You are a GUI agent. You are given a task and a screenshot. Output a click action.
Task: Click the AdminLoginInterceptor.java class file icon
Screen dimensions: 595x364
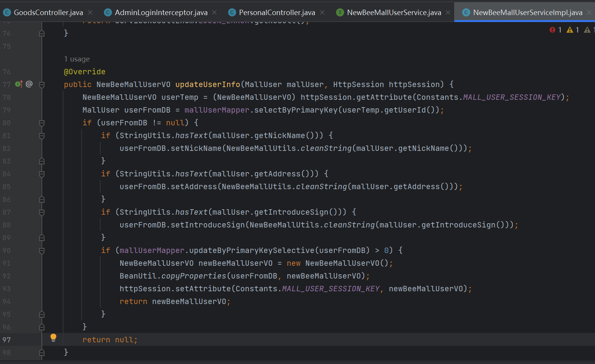click(x=108, y=12)
